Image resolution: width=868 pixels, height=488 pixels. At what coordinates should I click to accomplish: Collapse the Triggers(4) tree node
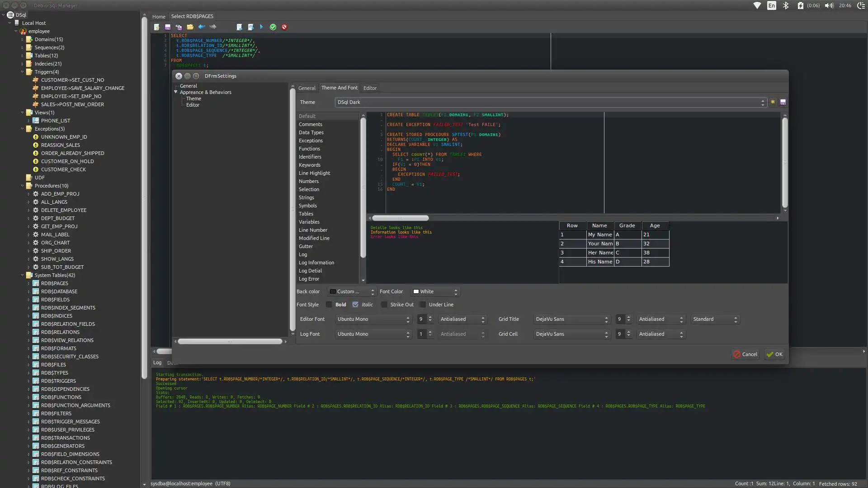[x=22, y=72]
